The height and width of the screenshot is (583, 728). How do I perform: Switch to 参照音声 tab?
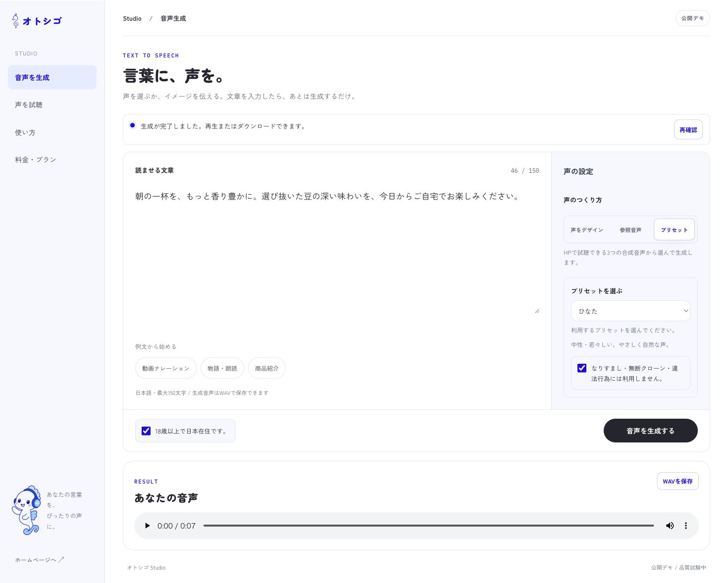630,230
